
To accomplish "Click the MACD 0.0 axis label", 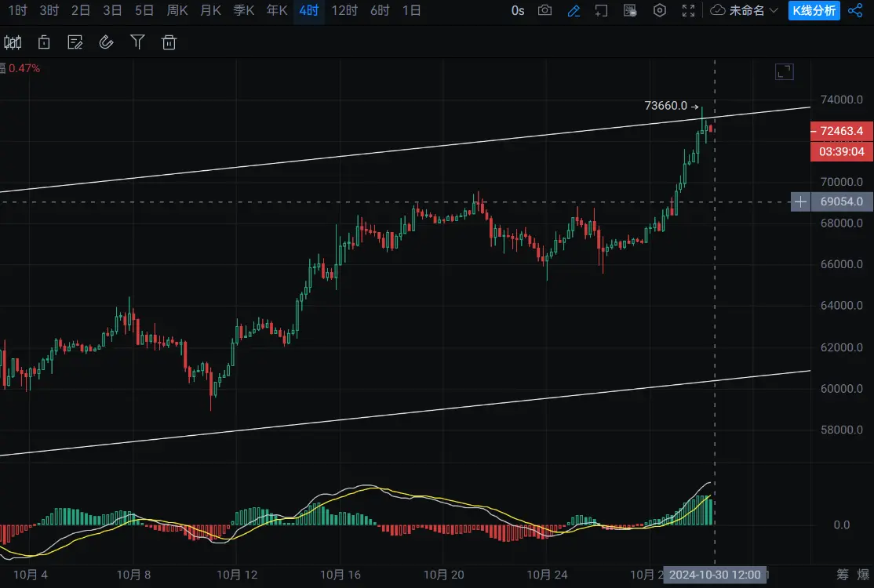I will pos(842,524).
